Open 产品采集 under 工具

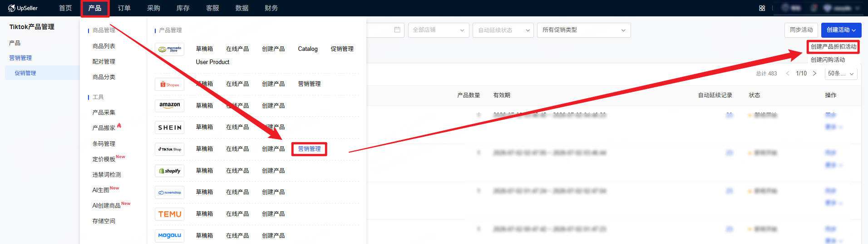[x=104, y=112]
